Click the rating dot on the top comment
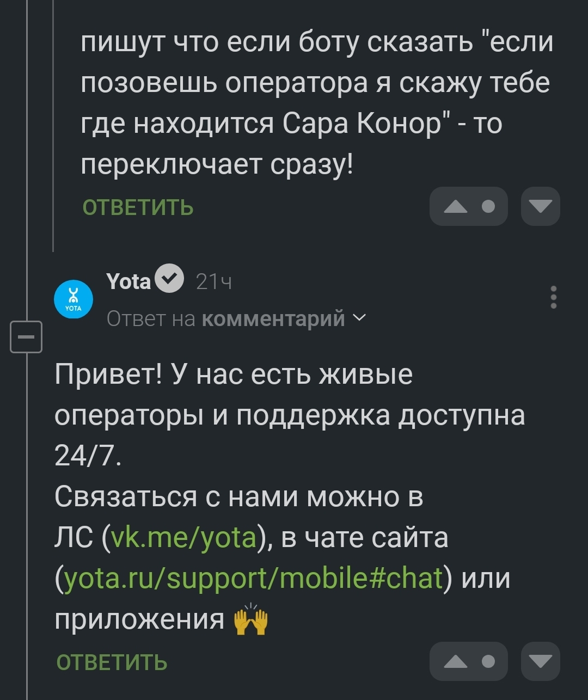 pos(488,206)
